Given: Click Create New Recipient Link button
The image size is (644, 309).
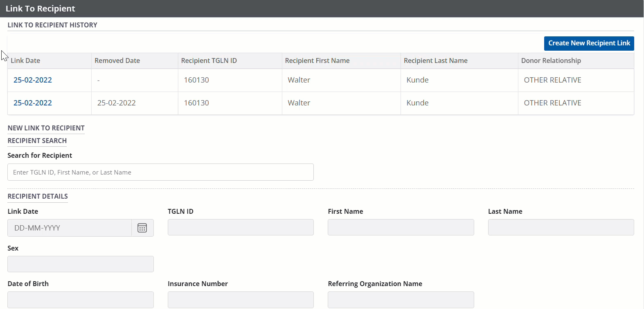Looking at the screenshot, I should [x=589, y=43].
